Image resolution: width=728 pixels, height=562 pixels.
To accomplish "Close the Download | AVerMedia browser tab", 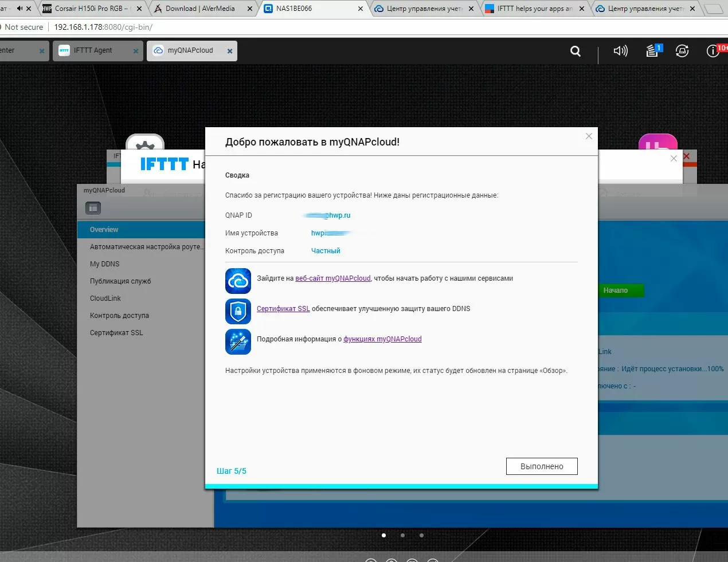I will click(x=249, y=9).
